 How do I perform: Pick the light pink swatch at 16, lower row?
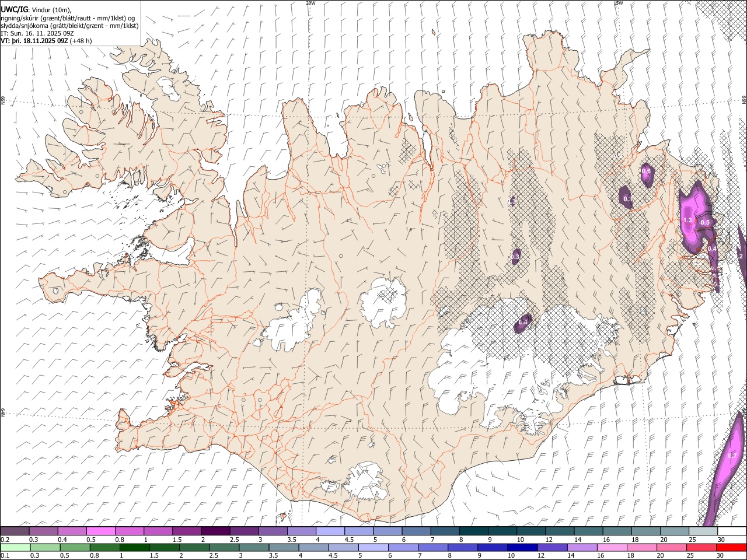[x=612, y=548]
